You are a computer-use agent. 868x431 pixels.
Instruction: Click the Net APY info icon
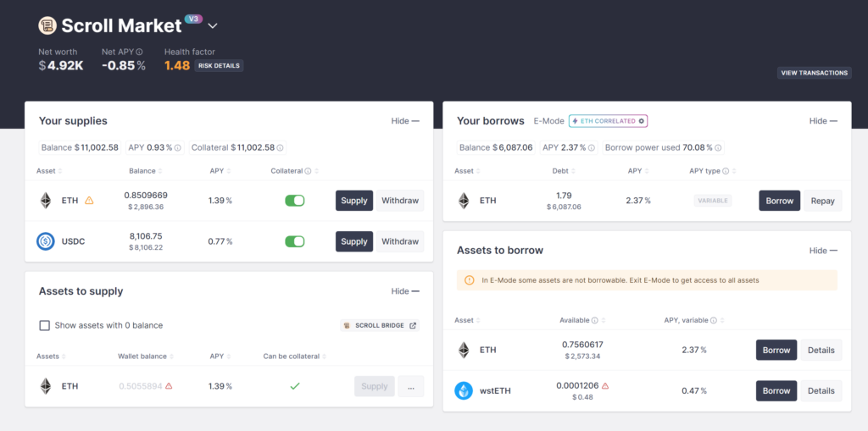[x=140, y=52]
